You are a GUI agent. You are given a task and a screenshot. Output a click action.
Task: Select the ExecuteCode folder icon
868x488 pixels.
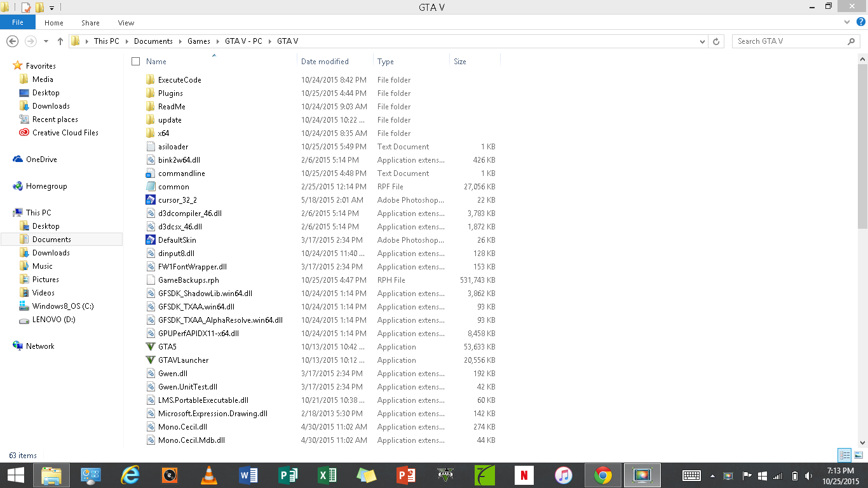[151, 80]
